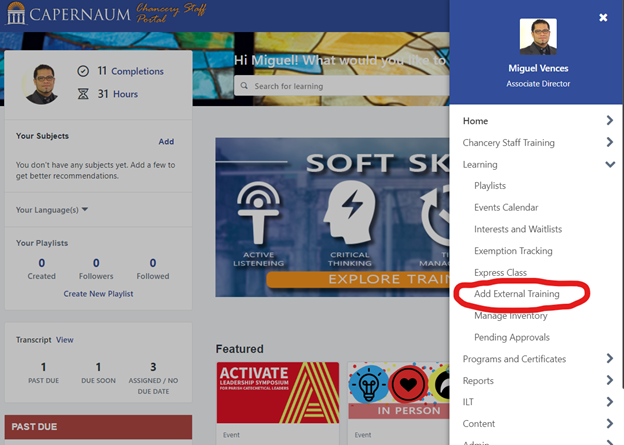The width and height of the screenshot is (624, 445).
Task: Click Explore Training banner button
Action: (358, 279)
